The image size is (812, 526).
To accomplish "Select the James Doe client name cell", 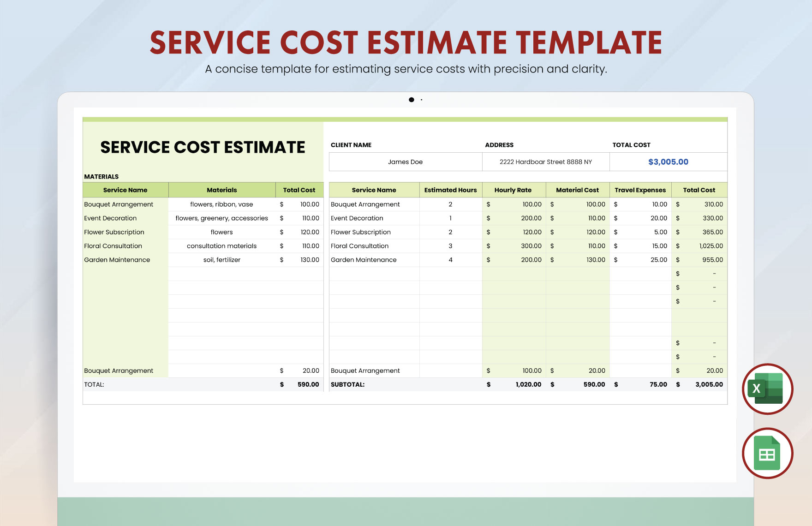I will [x=405, y=162].
